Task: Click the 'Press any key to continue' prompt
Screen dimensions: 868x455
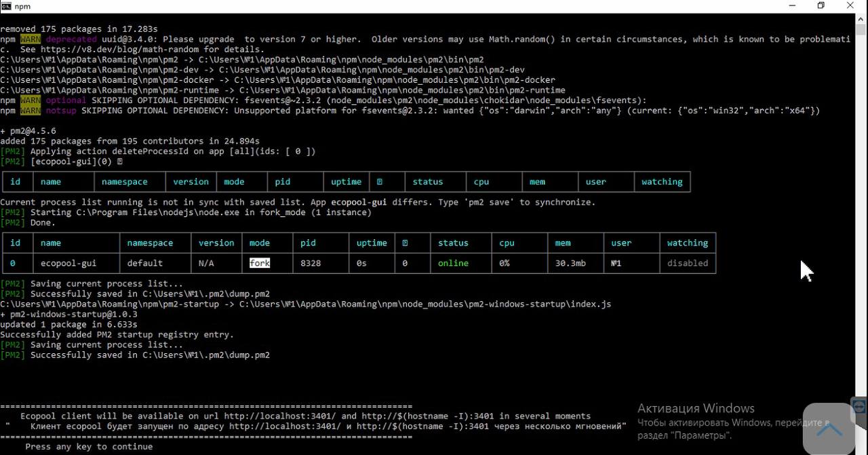Action: (89, 446)
